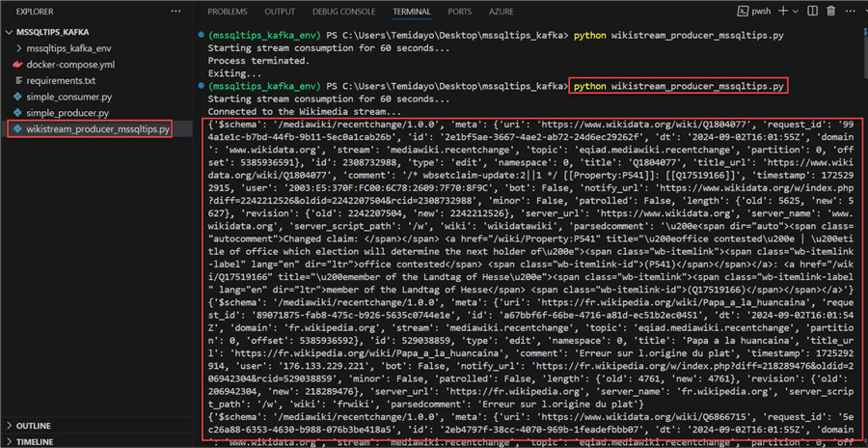
Task: Split the terminal with the split icon
Action: click(x=813, y=11)
